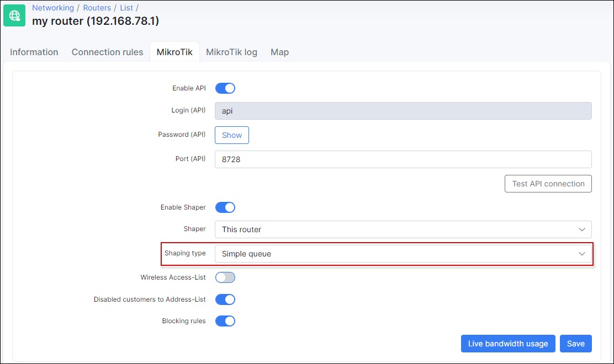Go to Routers breadcrumb link
The width and height of the screenshot is (614, 364).
coord(97,8)
